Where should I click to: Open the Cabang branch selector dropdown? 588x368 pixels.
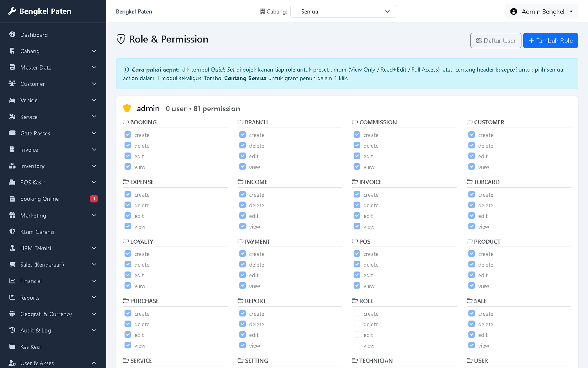click(343, 11)
